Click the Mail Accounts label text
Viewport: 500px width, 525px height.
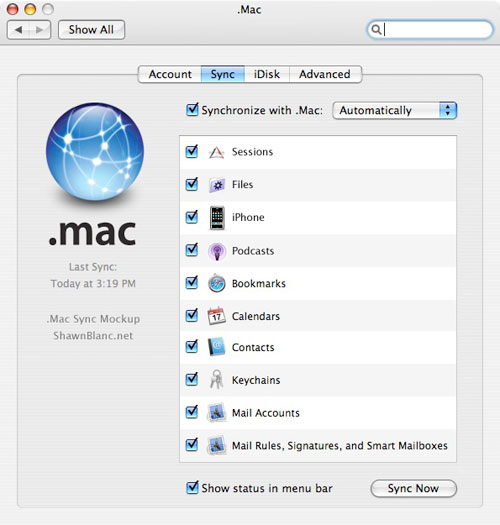[x=266, y=413]
